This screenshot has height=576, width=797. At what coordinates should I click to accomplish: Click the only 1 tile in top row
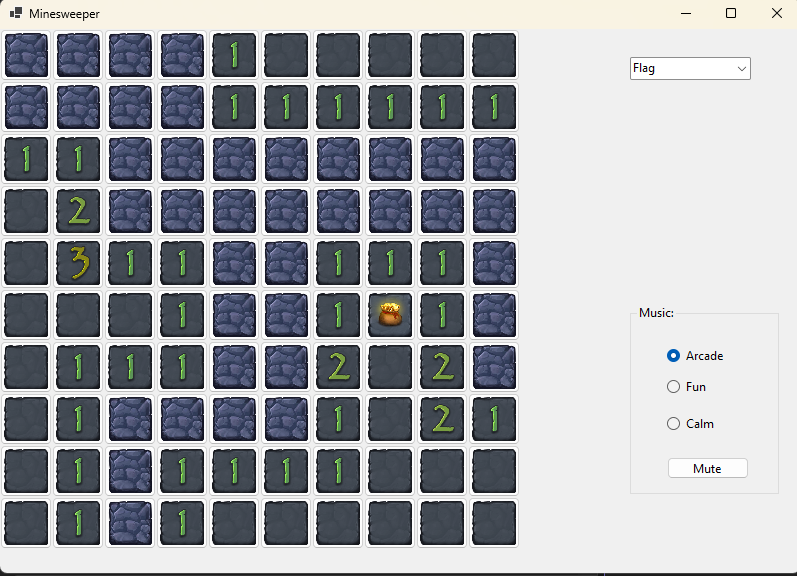coord(234,55)
